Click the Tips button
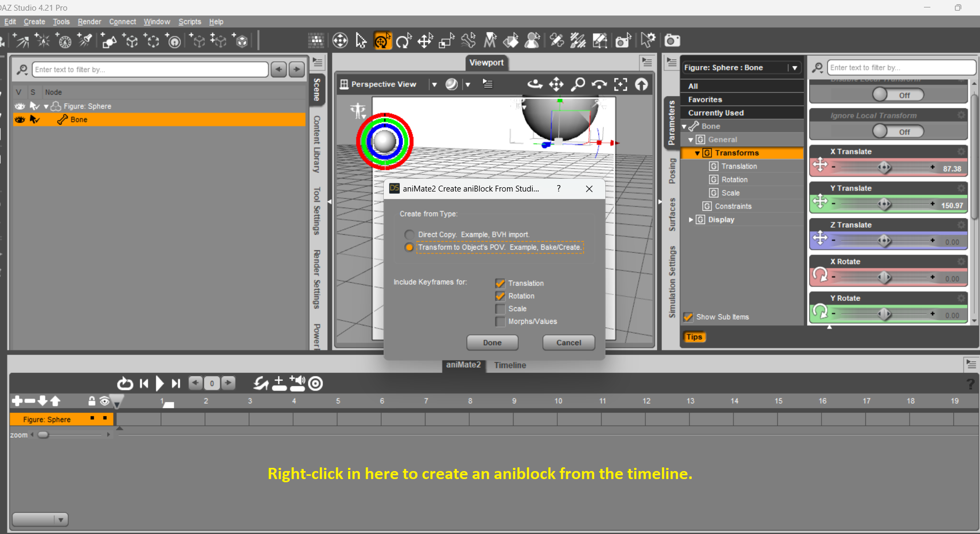980x534 pixels. coord(694,337)
